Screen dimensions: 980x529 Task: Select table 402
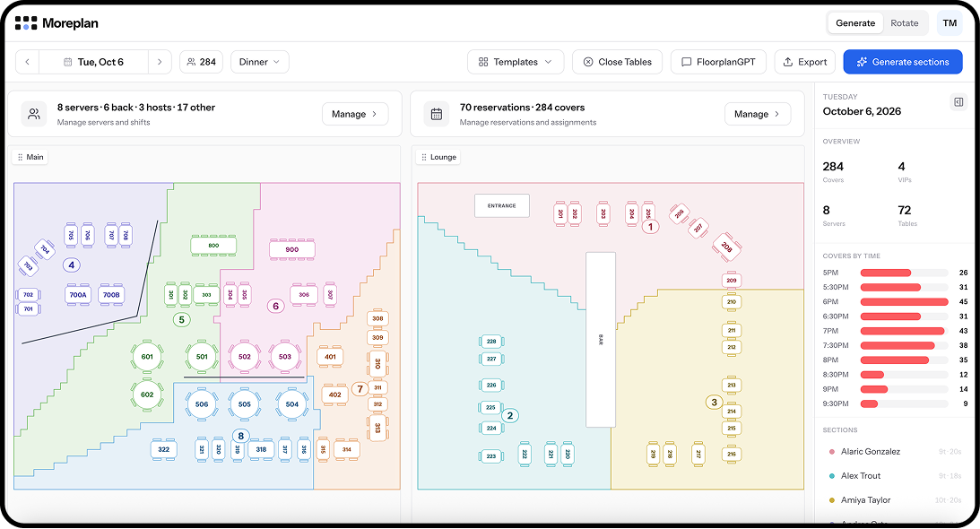click(335, 395)
